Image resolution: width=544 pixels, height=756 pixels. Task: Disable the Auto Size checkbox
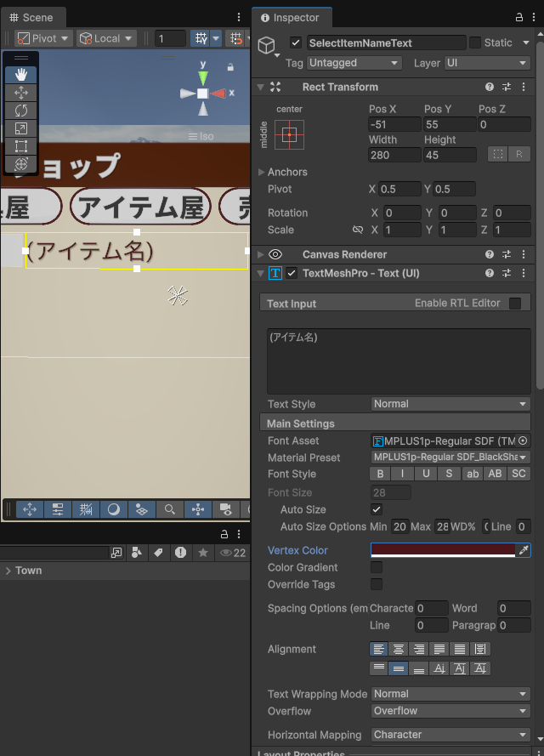tap(377, 509)
